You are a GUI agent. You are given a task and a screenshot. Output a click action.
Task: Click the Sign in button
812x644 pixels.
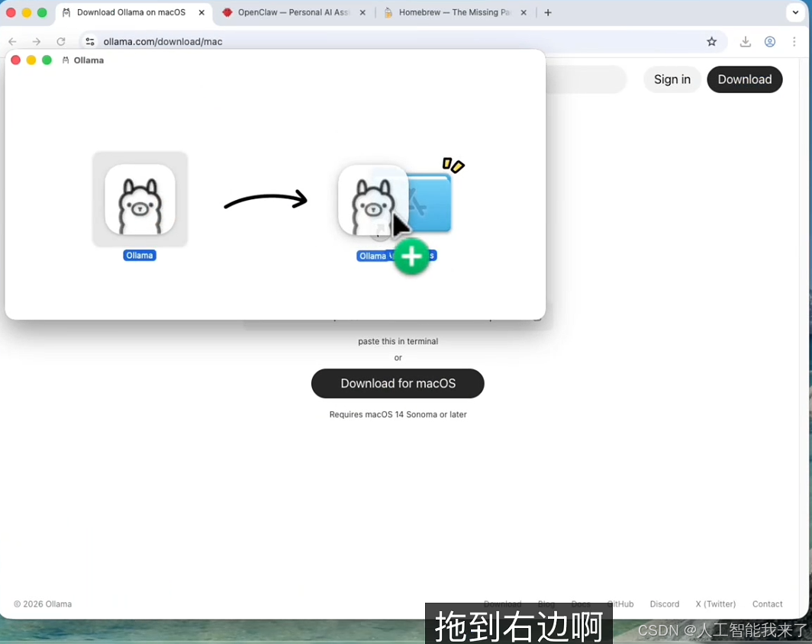coord(672,79)
